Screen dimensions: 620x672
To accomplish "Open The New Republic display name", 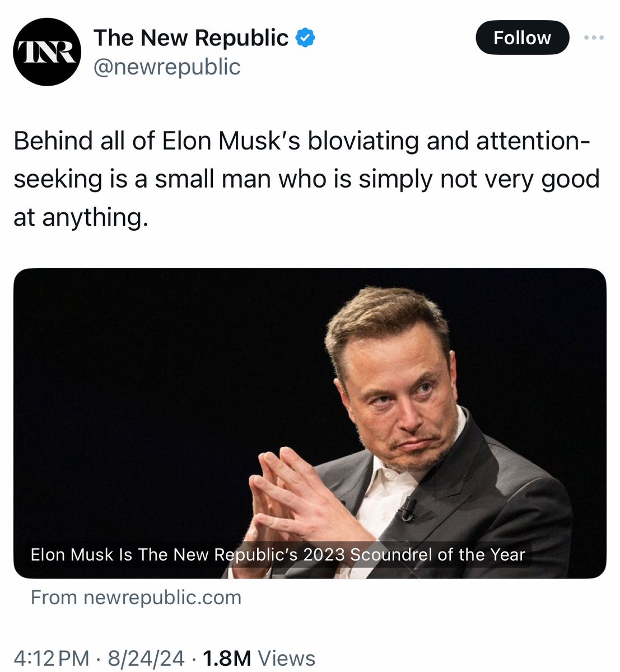I will [x=191, y=38].
